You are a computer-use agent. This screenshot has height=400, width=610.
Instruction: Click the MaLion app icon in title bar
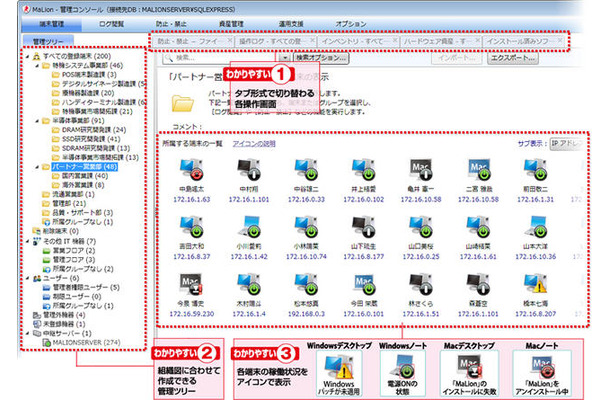point(27,9)
